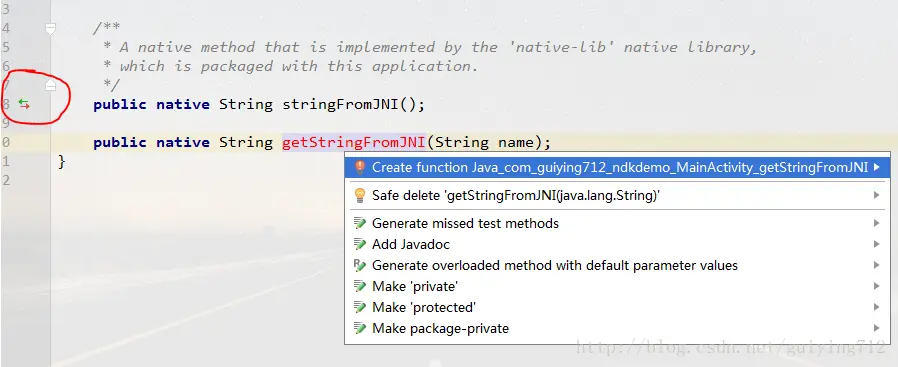Click the fold end marker below comment
Screen dimensions: 898x367
point(50,85)
